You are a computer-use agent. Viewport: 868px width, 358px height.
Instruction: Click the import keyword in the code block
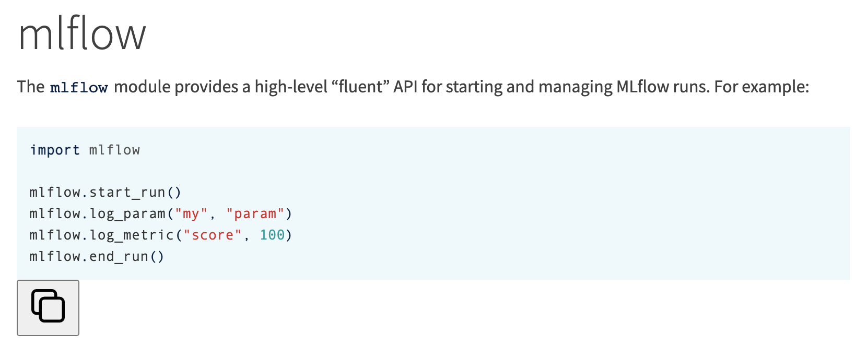pos(55,150)
